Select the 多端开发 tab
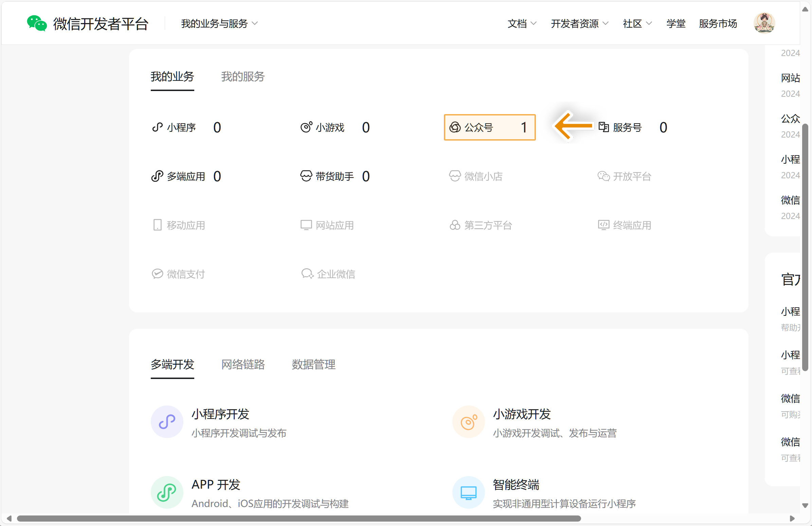The width and height of the screenshot is (812, 526). pos(172,365)
